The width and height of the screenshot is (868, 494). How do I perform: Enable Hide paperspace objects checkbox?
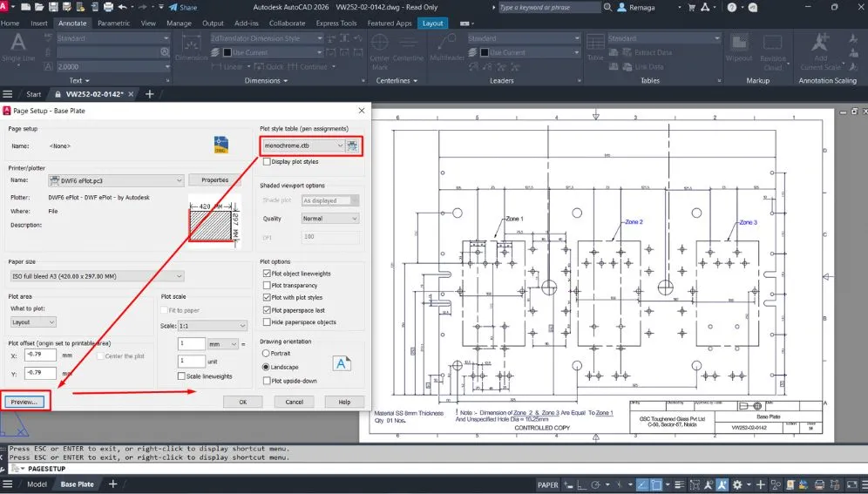pos(267,322)
